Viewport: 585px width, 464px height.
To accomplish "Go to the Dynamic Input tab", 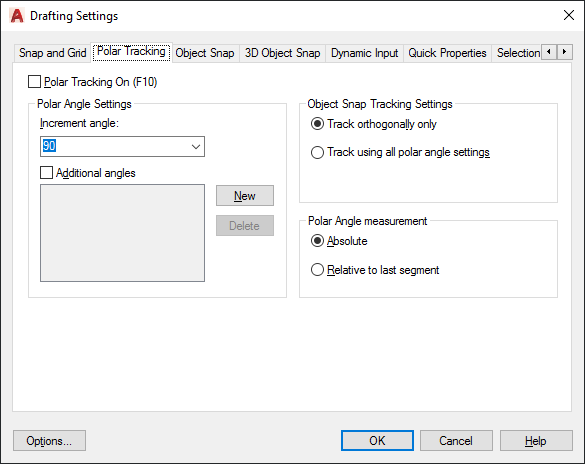I will [x=365, y=53].
